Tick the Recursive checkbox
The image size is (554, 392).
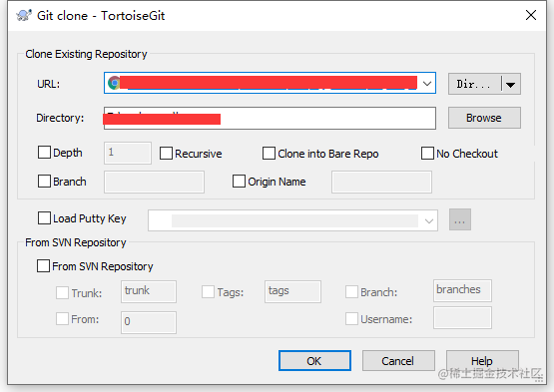pos(166,154)
